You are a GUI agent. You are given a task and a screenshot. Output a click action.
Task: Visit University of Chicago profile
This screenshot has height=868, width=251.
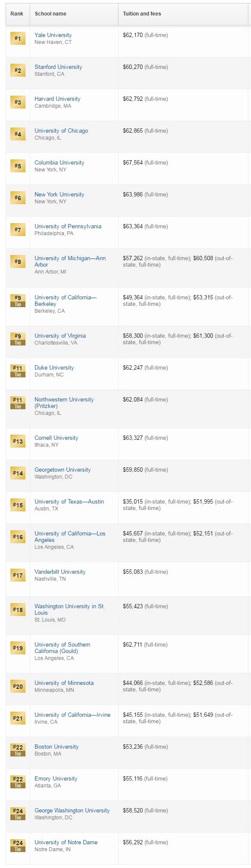[x=61, y=131]
